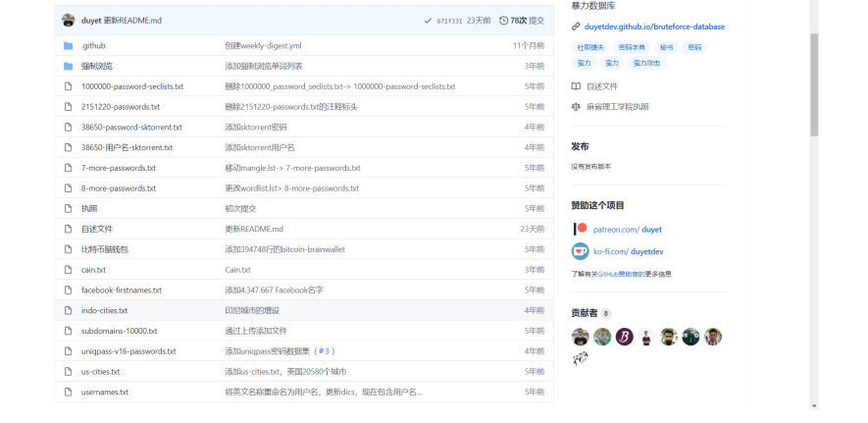
Task: Click first contributor avatar under 贡献者
Action: pyautogui.click(x=581, y=337)
